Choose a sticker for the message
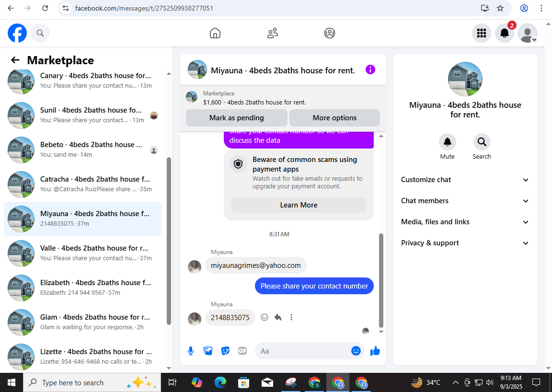This screenshot has width=552, height=392. pyautogui.click(x=225, y=351)
